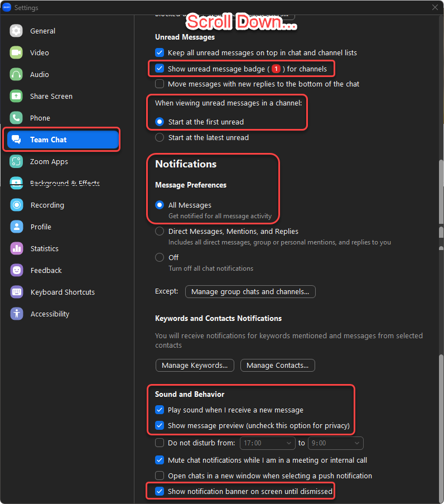The width and height of the screenshot is (444, 504).
Task: Click the Recording icon in sidebar
Action: (17, 205)
